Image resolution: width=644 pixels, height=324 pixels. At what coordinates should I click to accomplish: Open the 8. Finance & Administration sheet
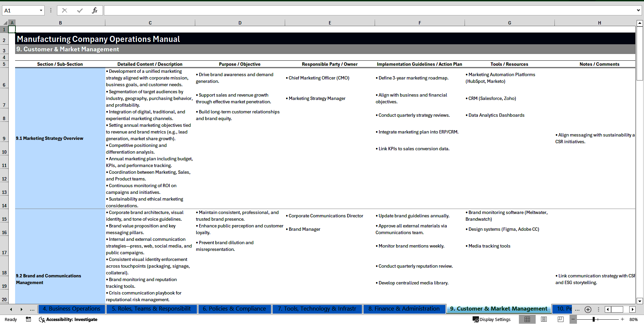tap(404, 309)
